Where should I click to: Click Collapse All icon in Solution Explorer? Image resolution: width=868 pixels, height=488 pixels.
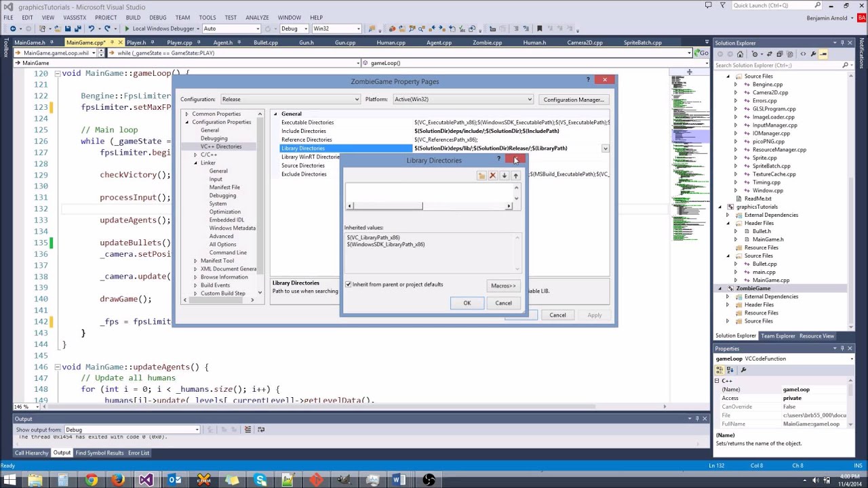[x=779, y=54]
